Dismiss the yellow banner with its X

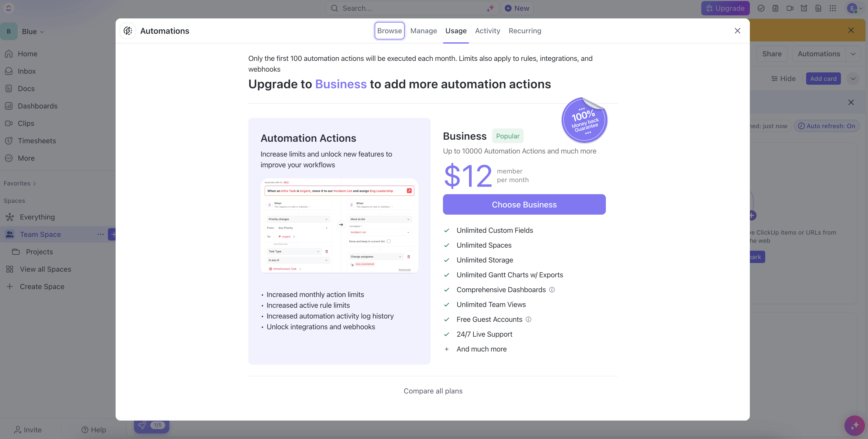pyautogui.click(x=851, y=30)
